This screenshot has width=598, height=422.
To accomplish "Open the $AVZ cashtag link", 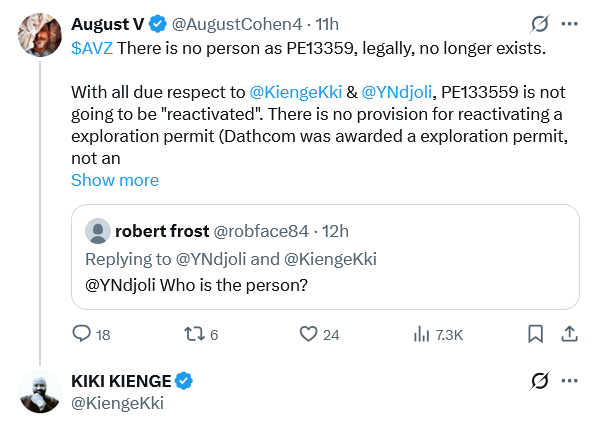I will 92,48.
